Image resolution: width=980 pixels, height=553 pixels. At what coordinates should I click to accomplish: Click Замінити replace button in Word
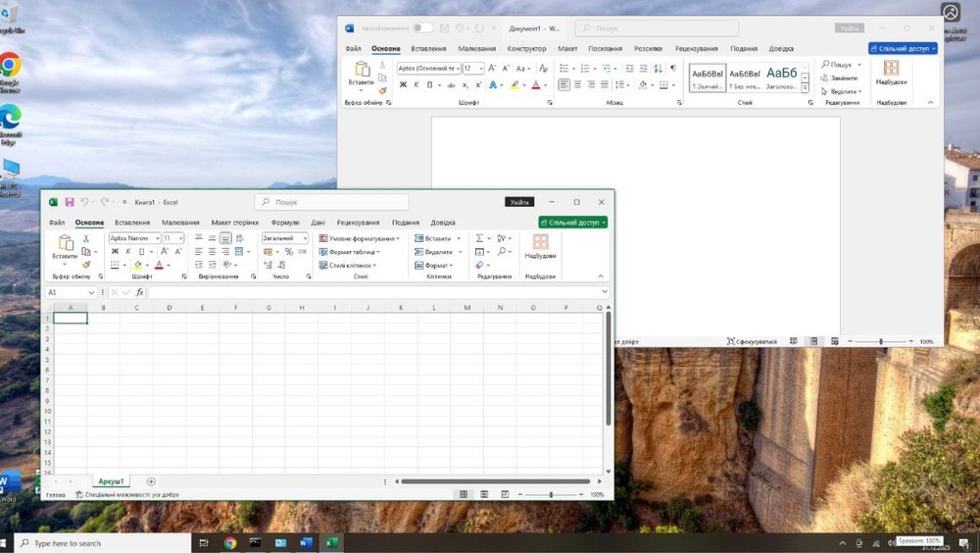840,78
